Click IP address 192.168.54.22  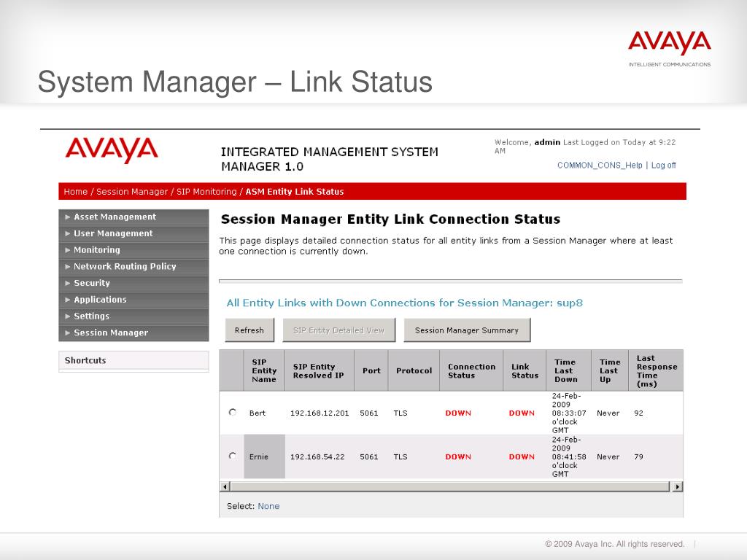[x=317, y=456]
